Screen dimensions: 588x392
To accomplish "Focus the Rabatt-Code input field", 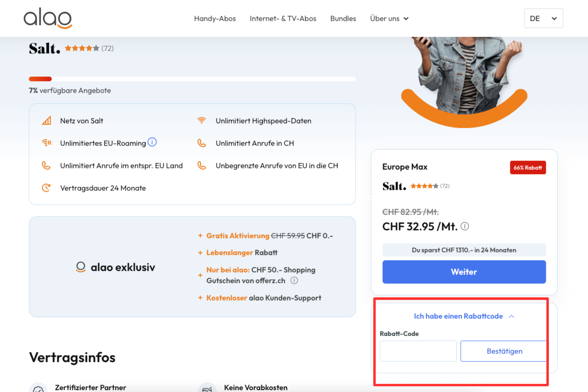I will point(418,351).
